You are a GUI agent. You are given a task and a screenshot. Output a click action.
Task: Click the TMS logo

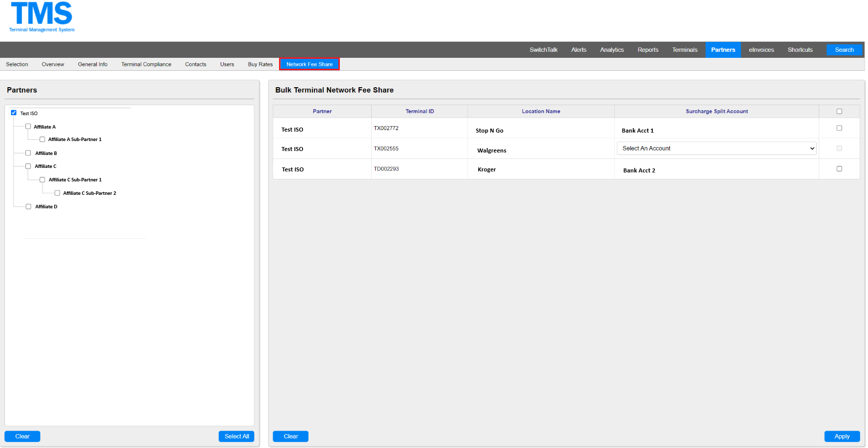pyautogui.click(x=42, y=17)
